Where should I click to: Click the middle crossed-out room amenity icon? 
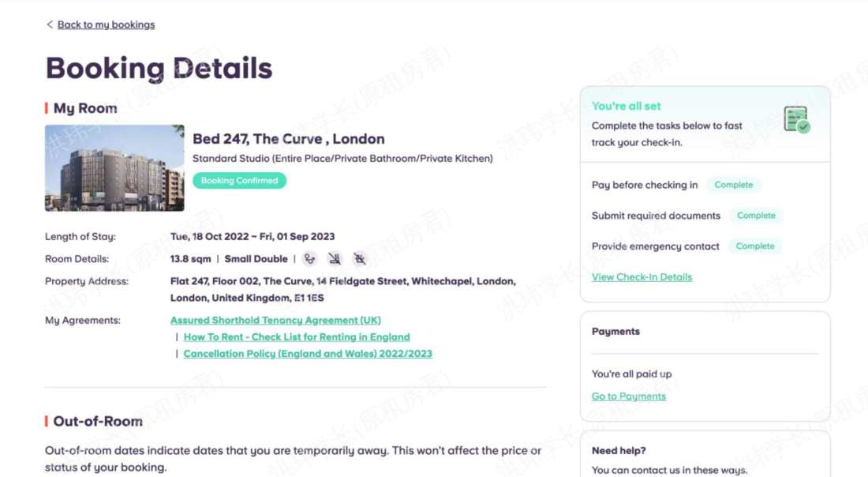pyautogui.click(x=335, y=259)
